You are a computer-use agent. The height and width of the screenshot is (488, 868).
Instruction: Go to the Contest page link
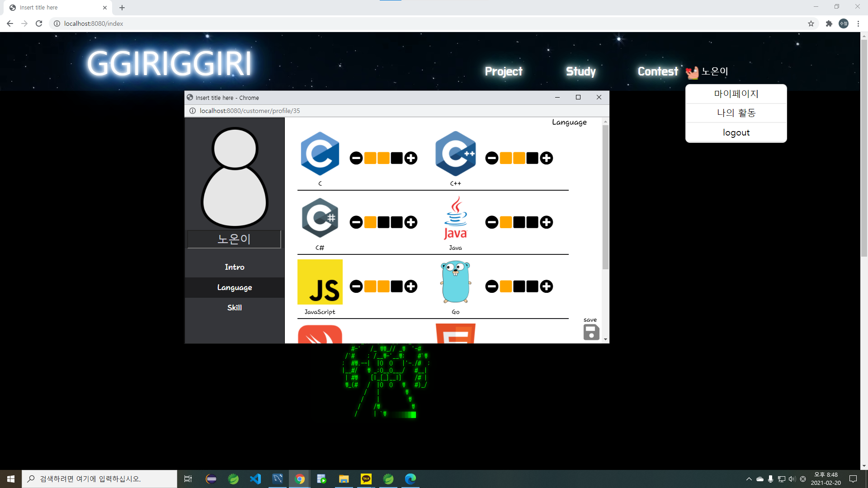[657, 71]
